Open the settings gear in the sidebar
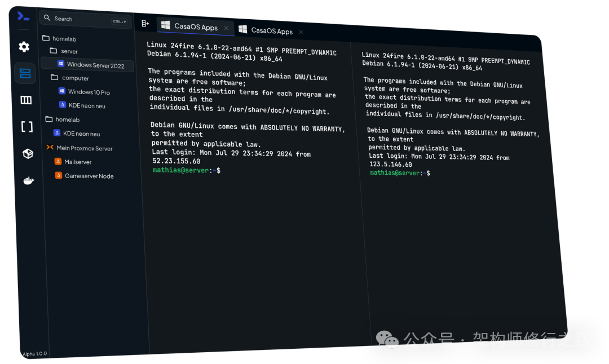This screenshot has height=364, width=609. coord(24,47)
